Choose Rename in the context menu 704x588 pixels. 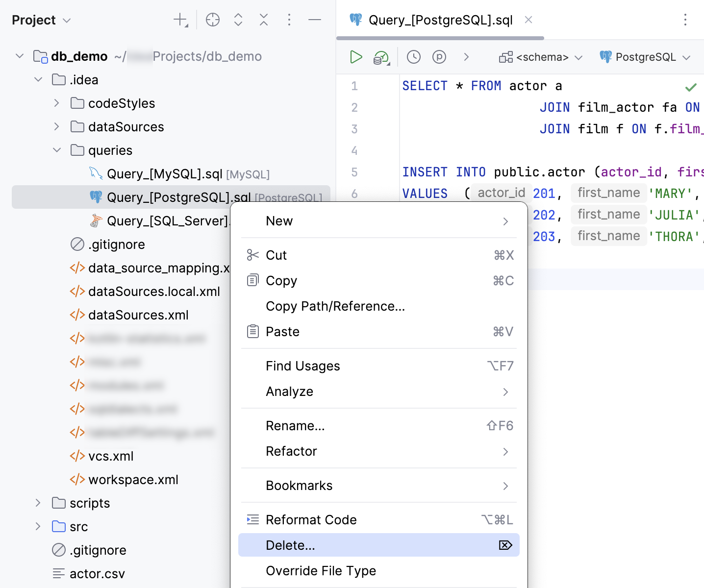(x=295, y=425)
